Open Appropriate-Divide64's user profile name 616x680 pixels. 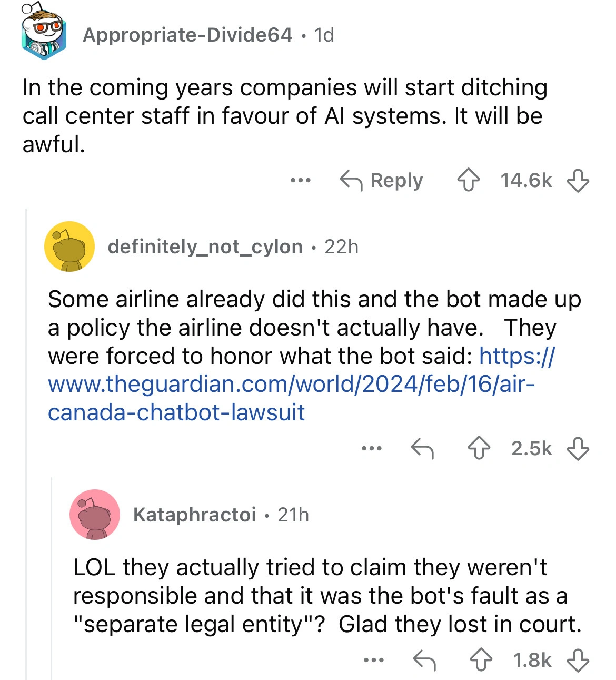(x=187, y=35)
